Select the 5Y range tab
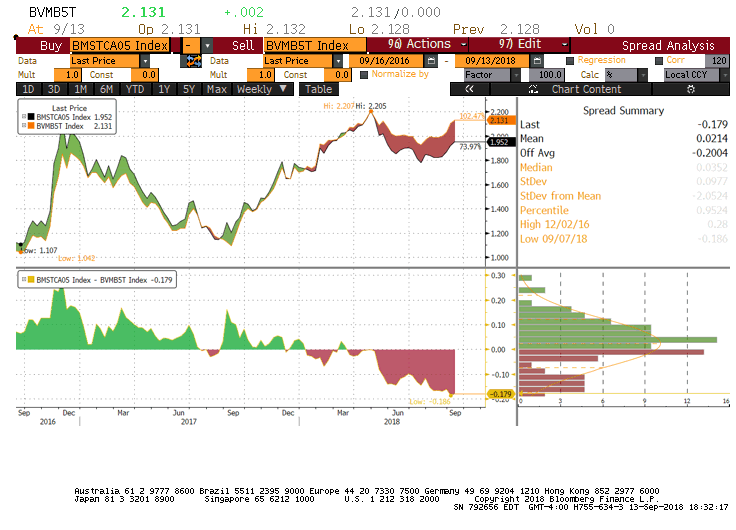The height and width of the screenshot is (530, 736). [189, 89]
